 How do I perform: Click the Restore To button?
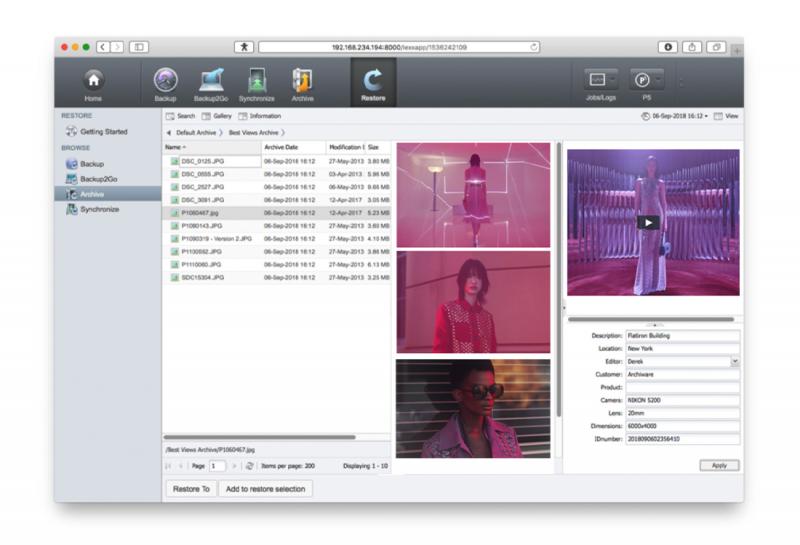click(191, 489)
